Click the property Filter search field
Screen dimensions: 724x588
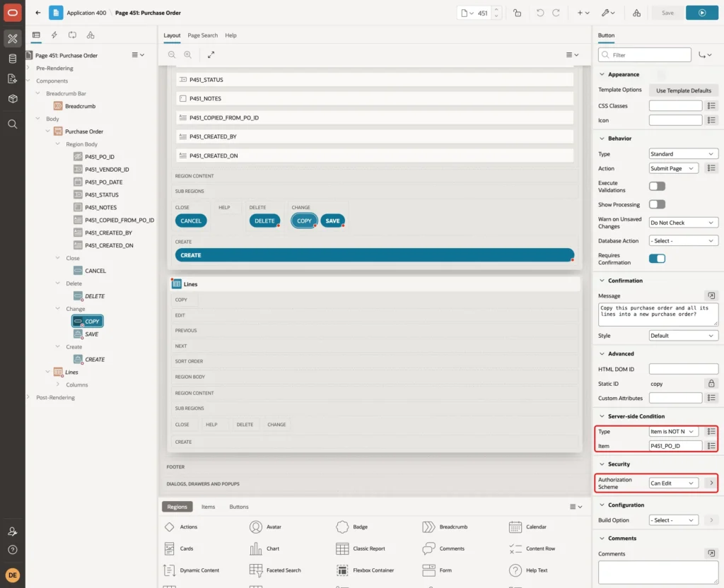coord(645,55)
